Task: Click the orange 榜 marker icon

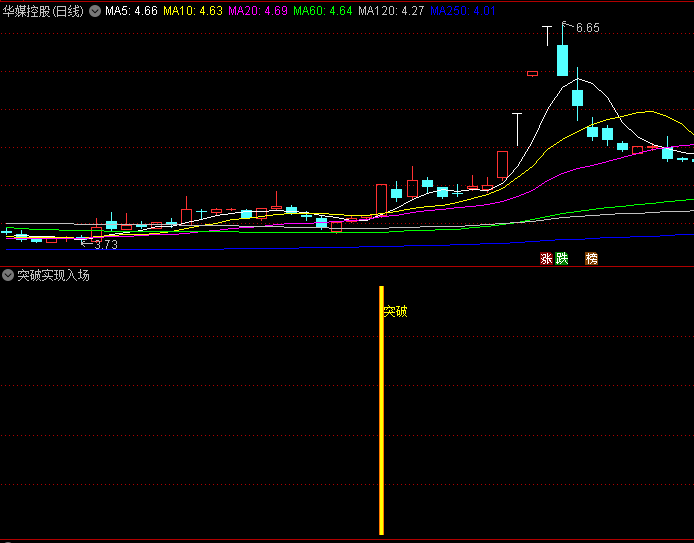Action: [x=592, y=258]
